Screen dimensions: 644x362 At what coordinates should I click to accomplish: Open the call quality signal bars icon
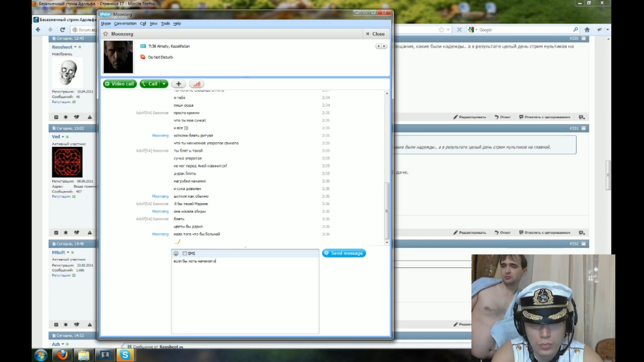[197, 84]
